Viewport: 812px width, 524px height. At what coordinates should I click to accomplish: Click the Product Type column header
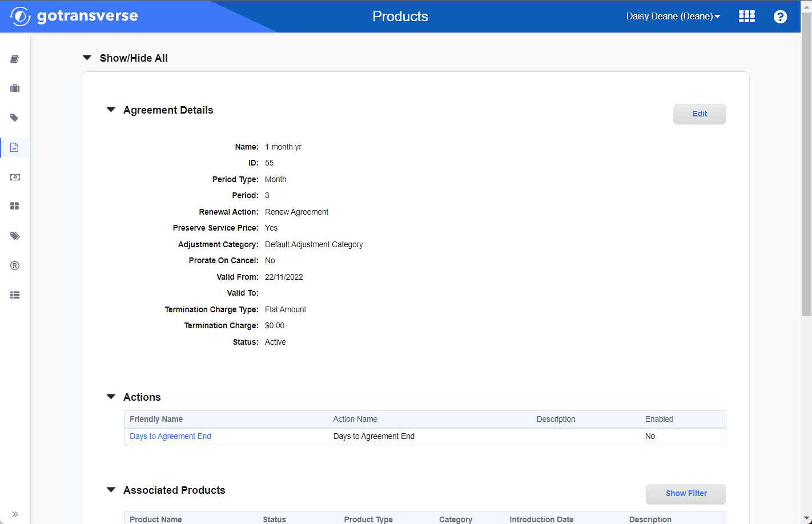(368, 519)
